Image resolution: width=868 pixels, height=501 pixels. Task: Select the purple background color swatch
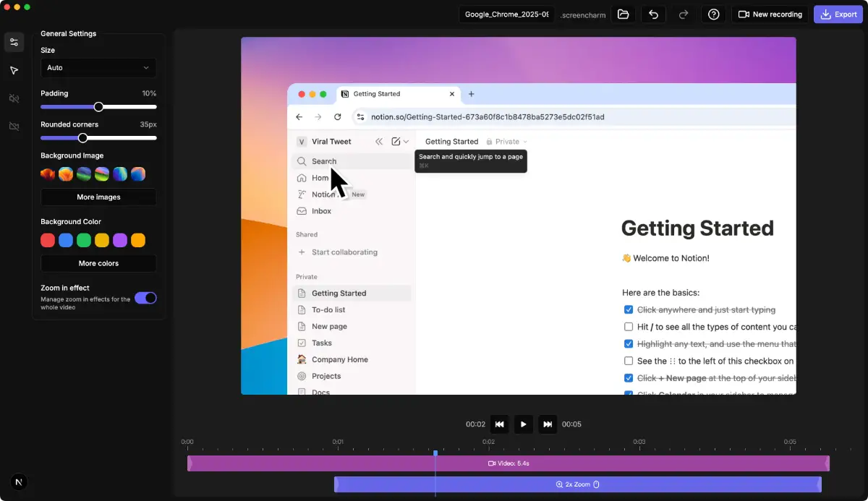[x=120, y=240]
